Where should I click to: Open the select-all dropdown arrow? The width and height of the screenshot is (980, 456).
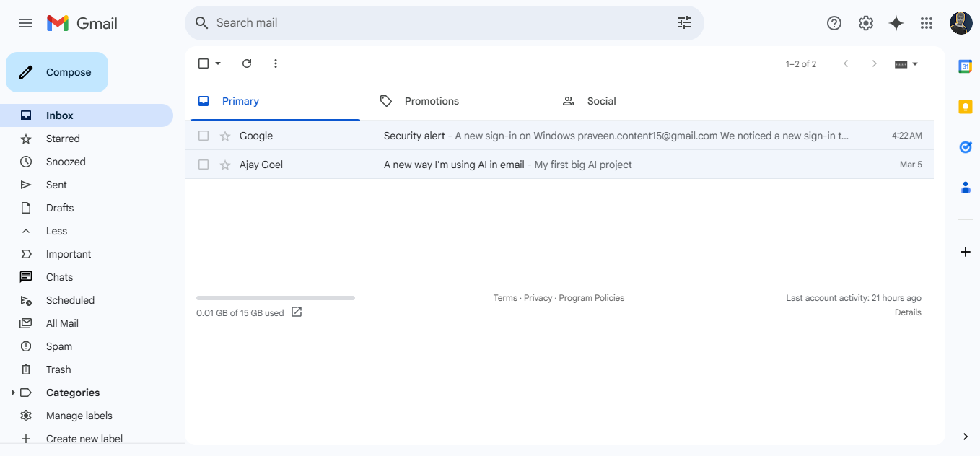(218, 63)
